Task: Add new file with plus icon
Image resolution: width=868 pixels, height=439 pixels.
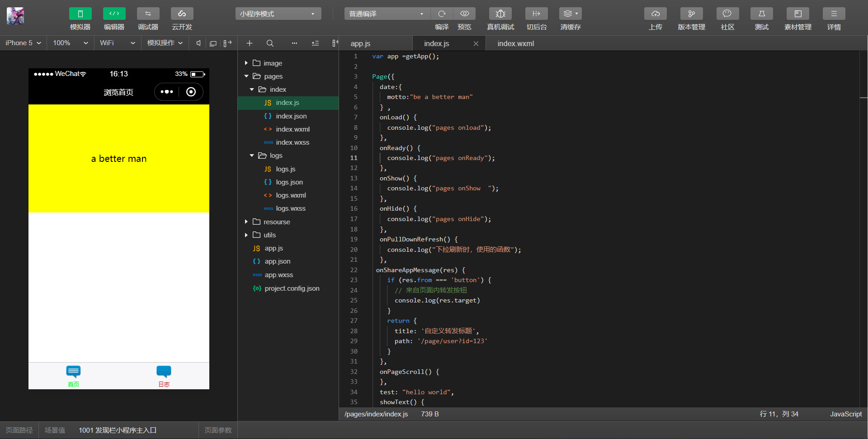Action: (249, 43)
